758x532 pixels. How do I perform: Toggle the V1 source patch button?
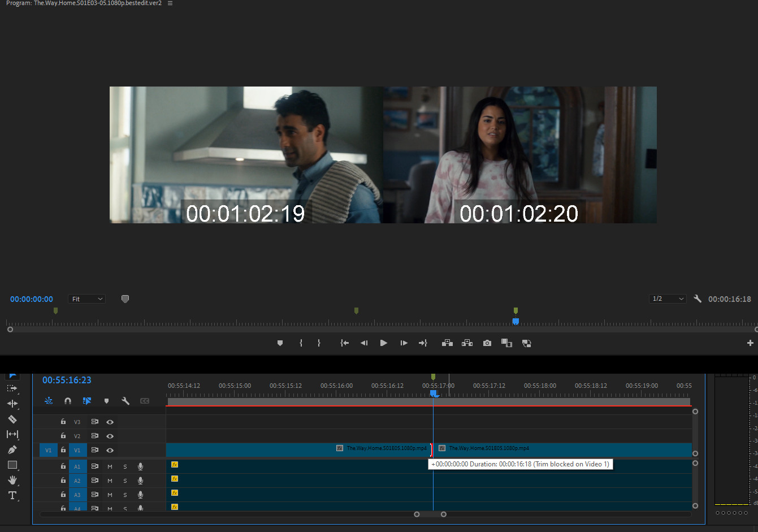[48, 450]
